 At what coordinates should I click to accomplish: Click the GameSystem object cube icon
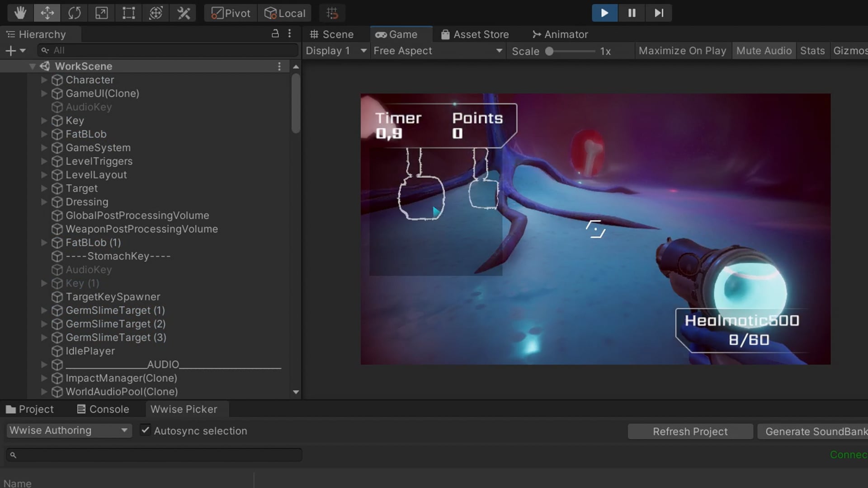tap(57, 148)
